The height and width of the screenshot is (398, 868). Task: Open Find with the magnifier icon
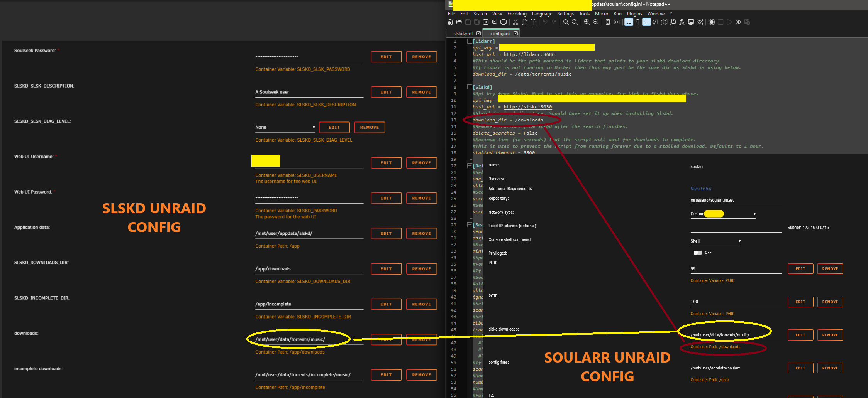point(566,22)
